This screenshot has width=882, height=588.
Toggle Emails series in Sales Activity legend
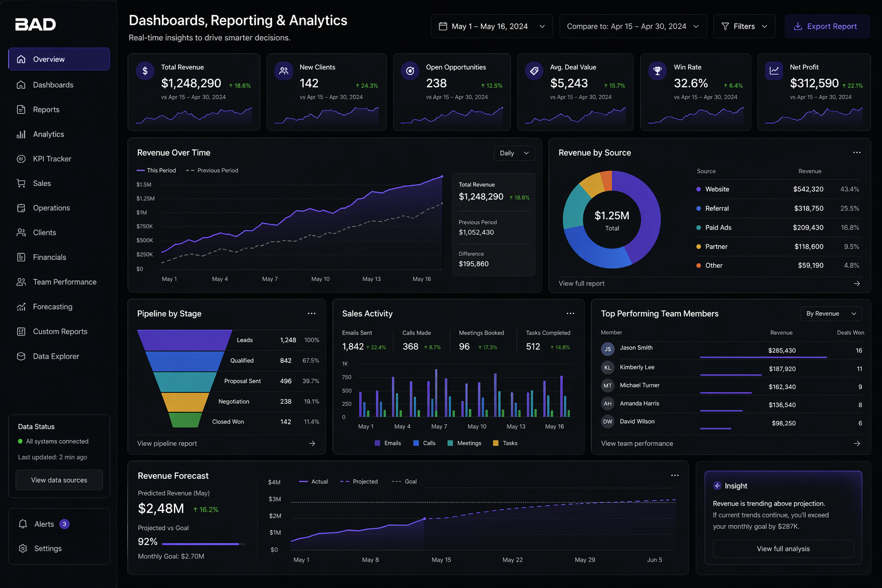388,443
